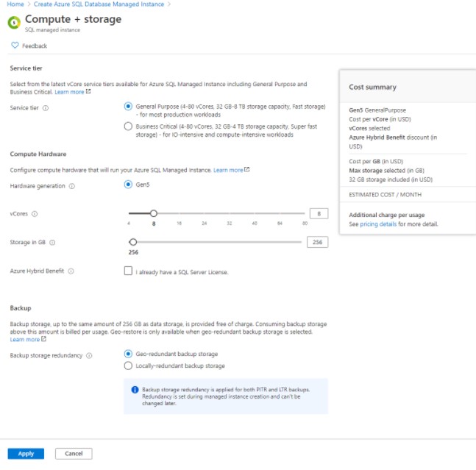Click the Storage in GB value input box
The image size is (476, 470).
(318, 242)
